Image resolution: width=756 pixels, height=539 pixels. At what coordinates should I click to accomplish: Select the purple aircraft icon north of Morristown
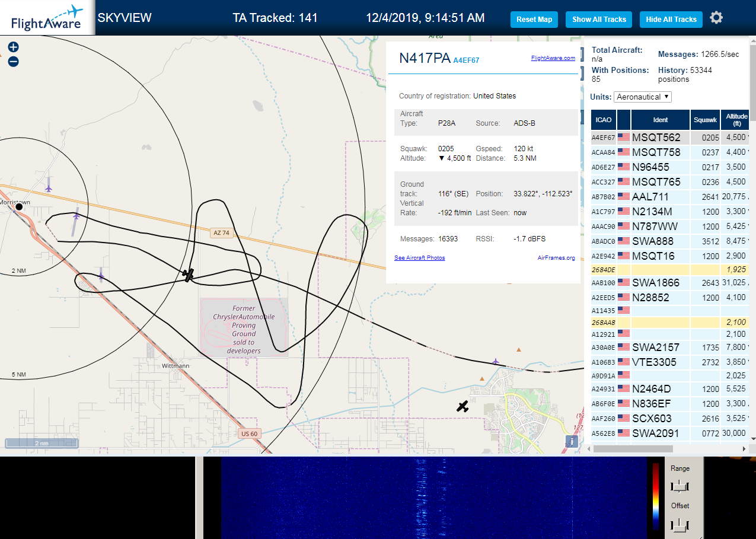[x=48, y=188]
